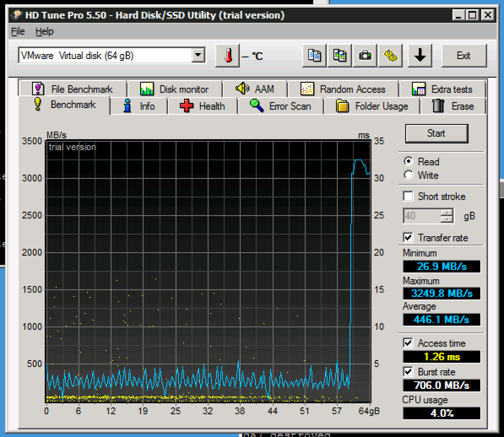Screen dimensions: 504x437
Task: Increase short stroke gB spinner up arrow
Action: click(x=447, y=212)
